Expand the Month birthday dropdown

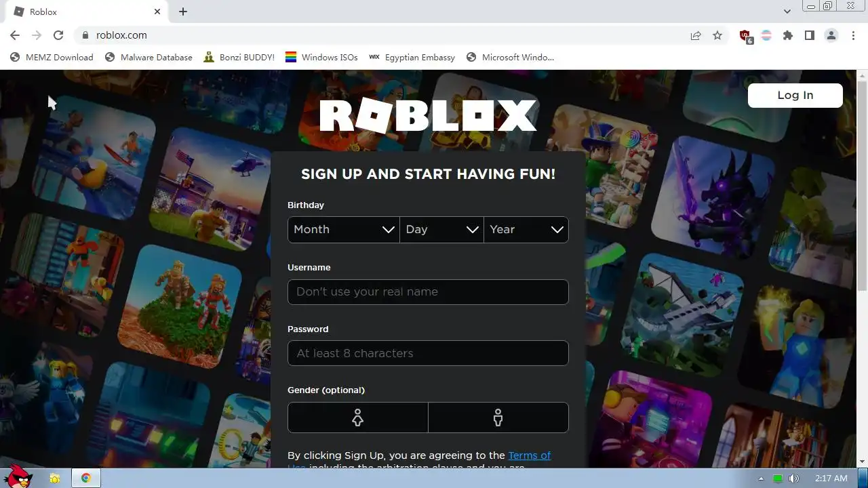344,230
